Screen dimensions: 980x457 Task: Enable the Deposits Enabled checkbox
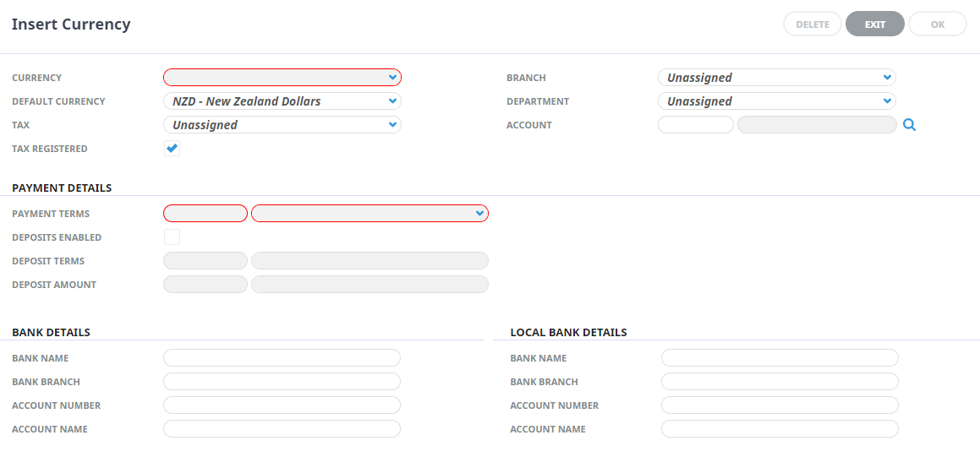coord(172,237)
